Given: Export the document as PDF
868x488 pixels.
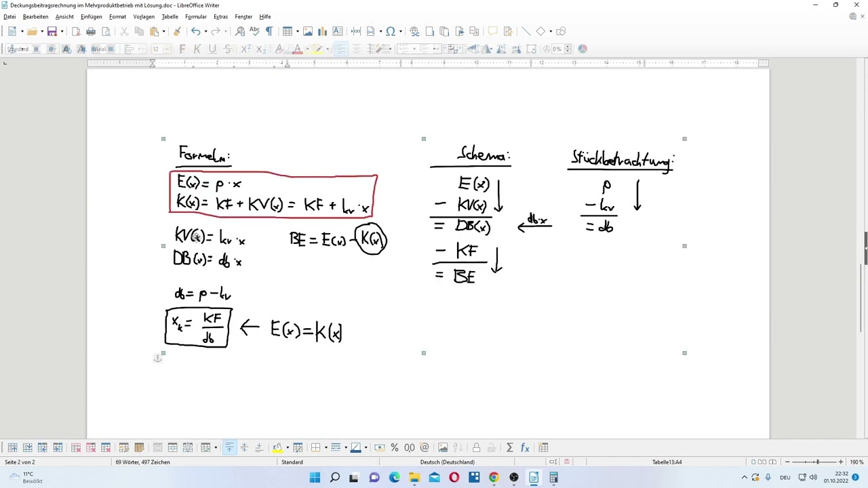Looking at the screenshot, I should pos(76,31).
